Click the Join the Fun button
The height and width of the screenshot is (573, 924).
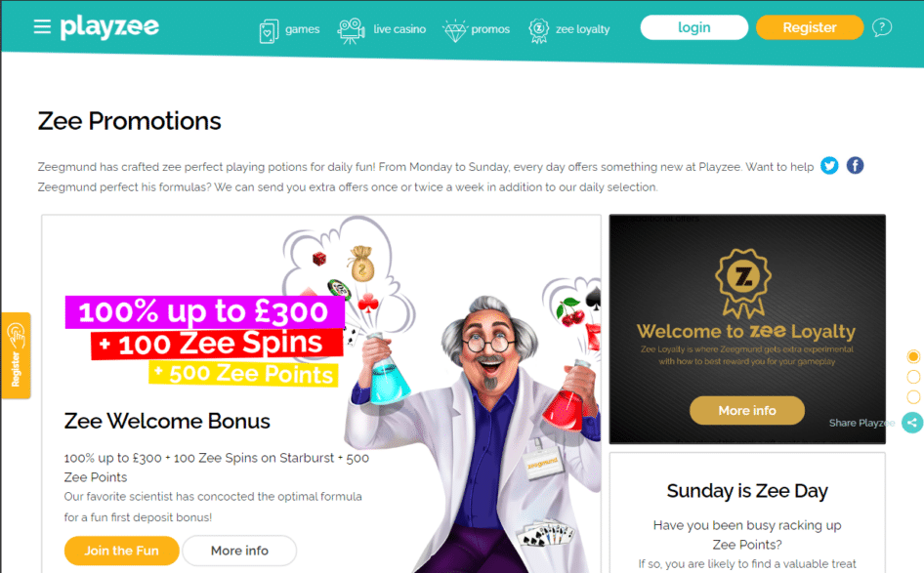[121, 551]
